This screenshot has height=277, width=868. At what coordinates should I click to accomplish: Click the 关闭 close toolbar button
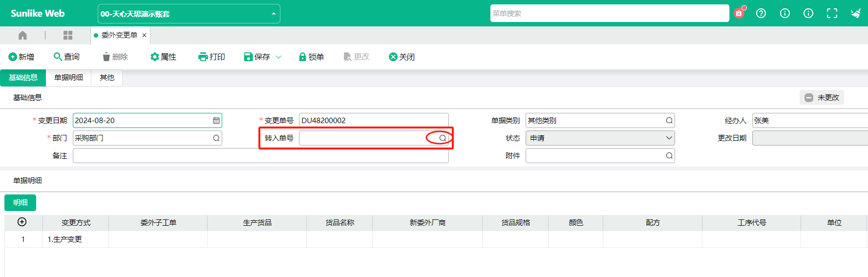click(402, 57)
